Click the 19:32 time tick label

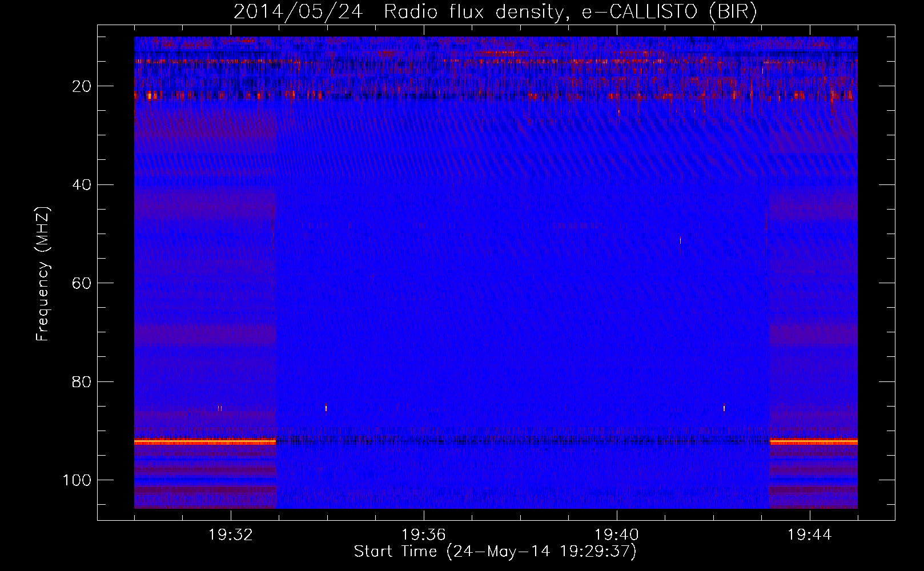[231, 535]
